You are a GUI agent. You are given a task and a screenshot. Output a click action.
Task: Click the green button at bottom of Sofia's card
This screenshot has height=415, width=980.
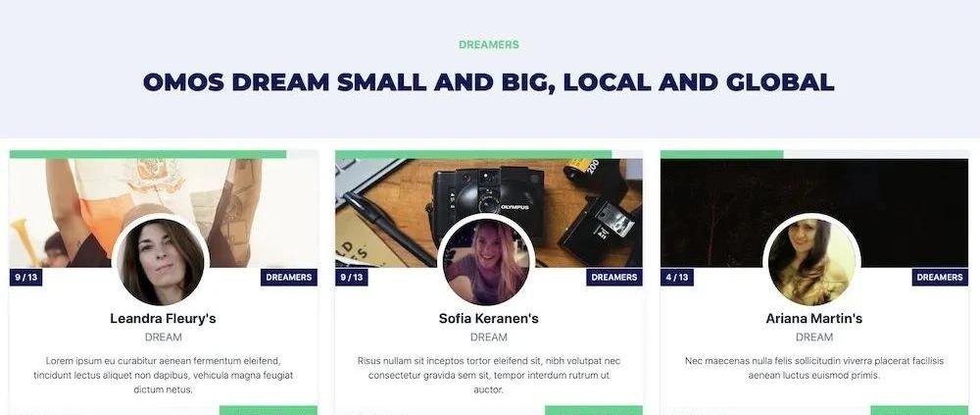[x=594, y=410]
